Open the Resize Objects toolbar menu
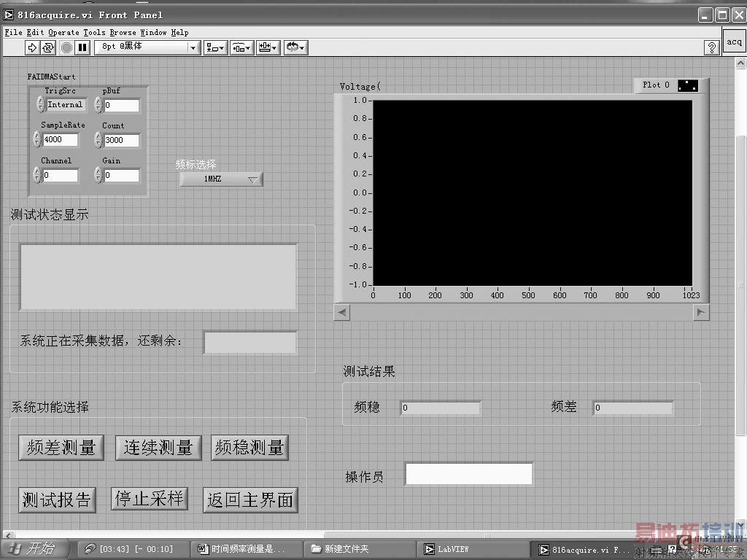 pos(268,47)
